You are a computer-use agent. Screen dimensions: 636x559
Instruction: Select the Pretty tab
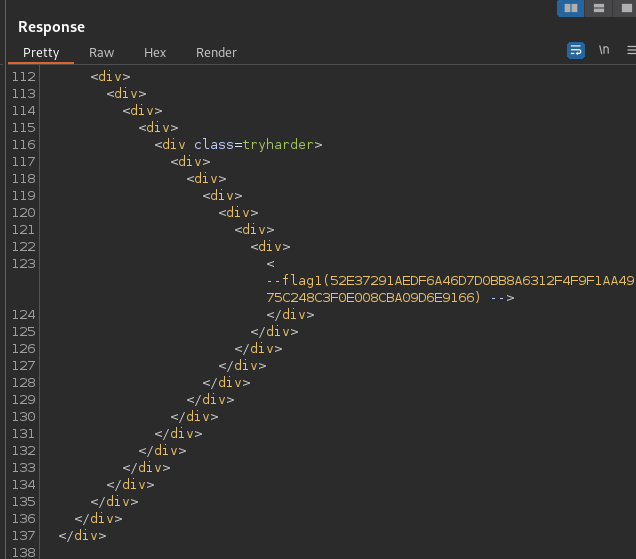click(x=41, y=53)
